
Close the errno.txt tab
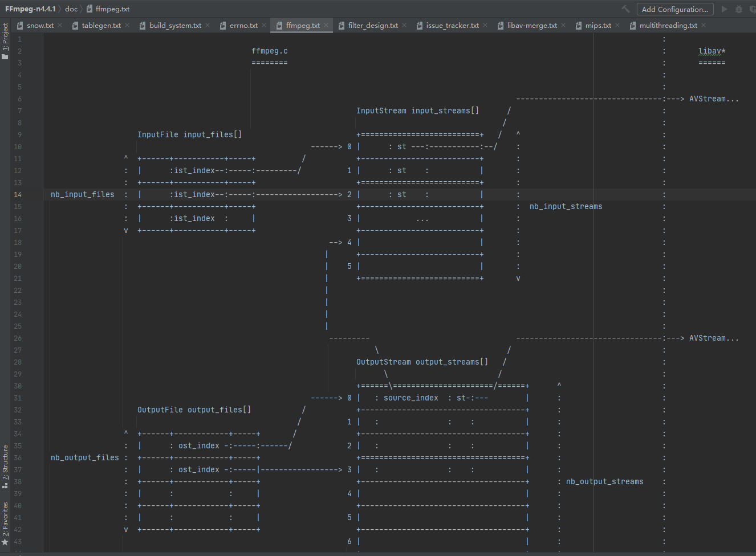(264, 25)
